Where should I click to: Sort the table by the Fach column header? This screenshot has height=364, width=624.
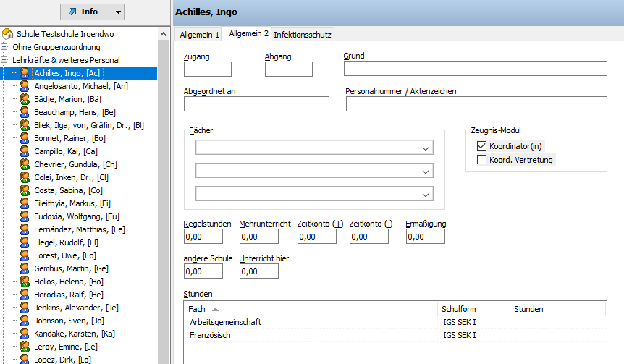click(x=197, y=309)
